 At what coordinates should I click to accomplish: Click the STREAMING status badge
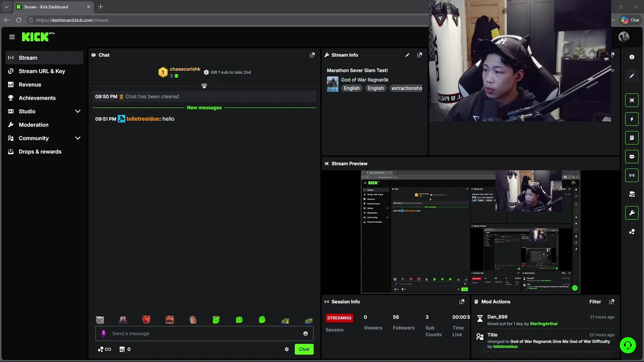pos(339,318)
